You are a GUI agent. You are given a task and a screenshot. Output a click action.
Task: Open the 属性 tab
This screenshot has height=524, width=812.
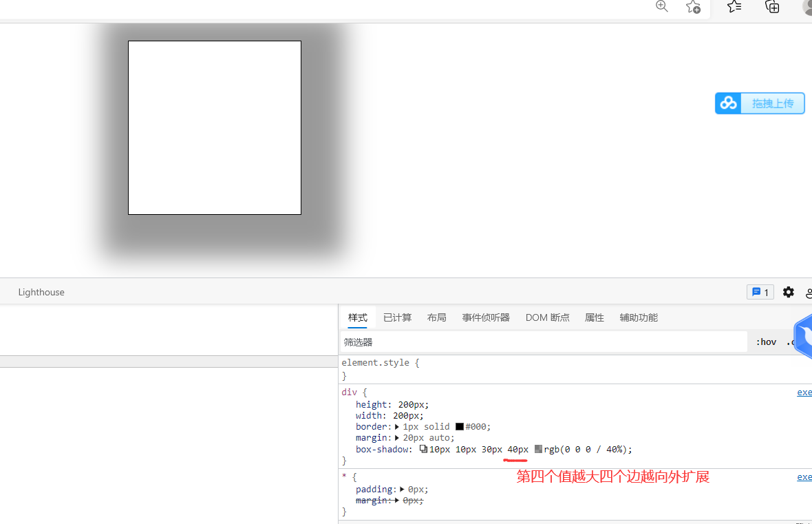[x=594, y=317]
